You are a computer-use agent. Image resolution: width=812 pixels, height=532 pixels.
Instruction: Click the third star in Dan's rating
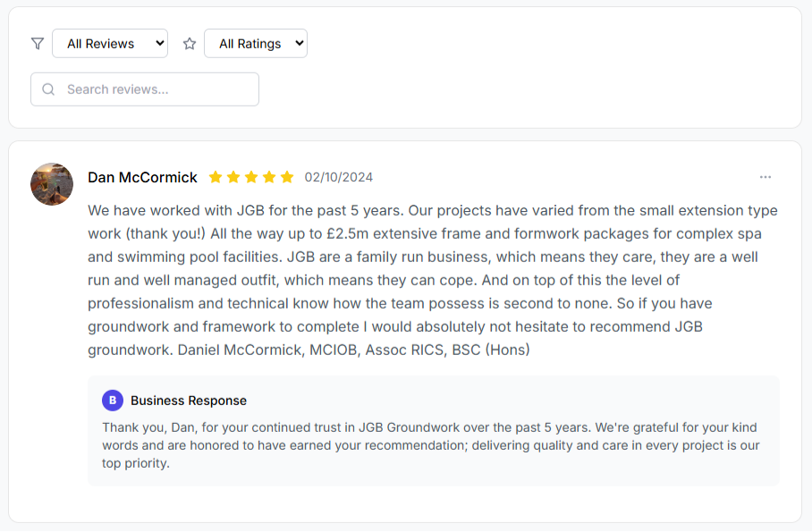[x=251, y=177]
